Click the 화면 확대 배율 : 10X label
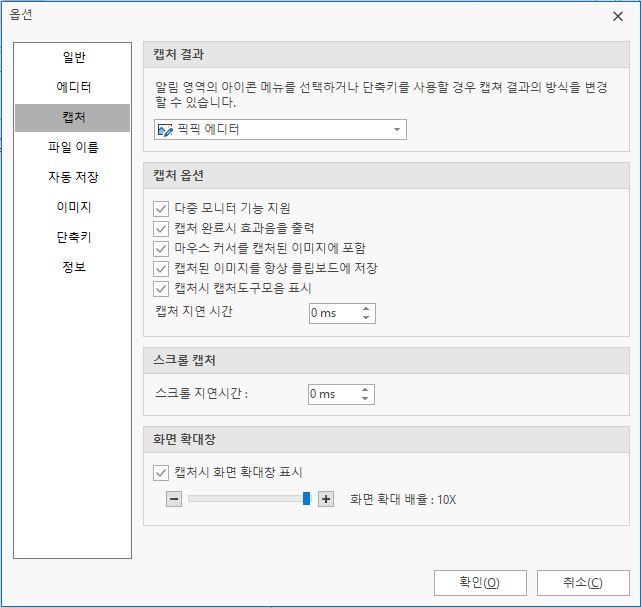This screenshot has width=641, height=608. (x=403, y=500)
